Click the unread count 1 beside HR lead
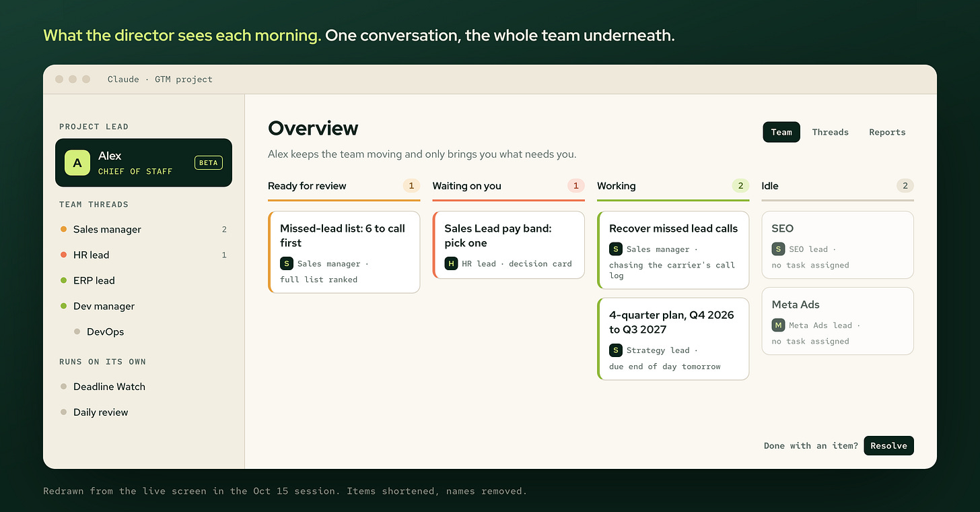The image size is (980, 512). pos(224,255)
